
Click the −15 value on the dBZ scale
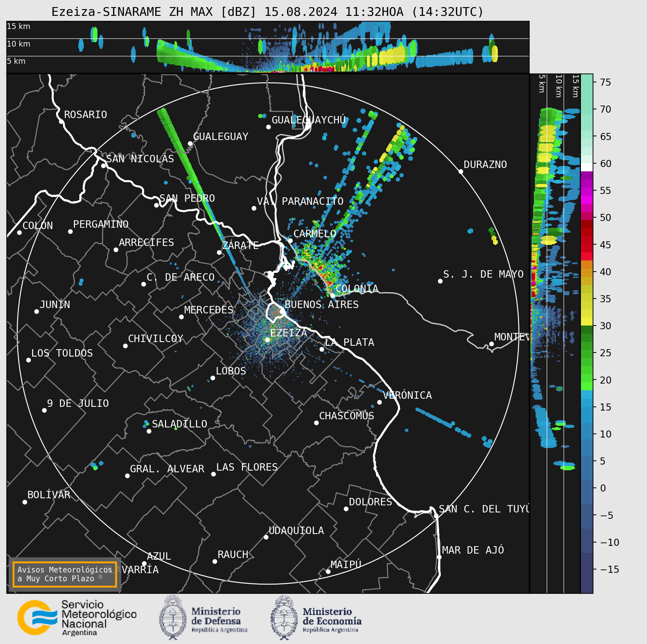(x=609, y=569)
